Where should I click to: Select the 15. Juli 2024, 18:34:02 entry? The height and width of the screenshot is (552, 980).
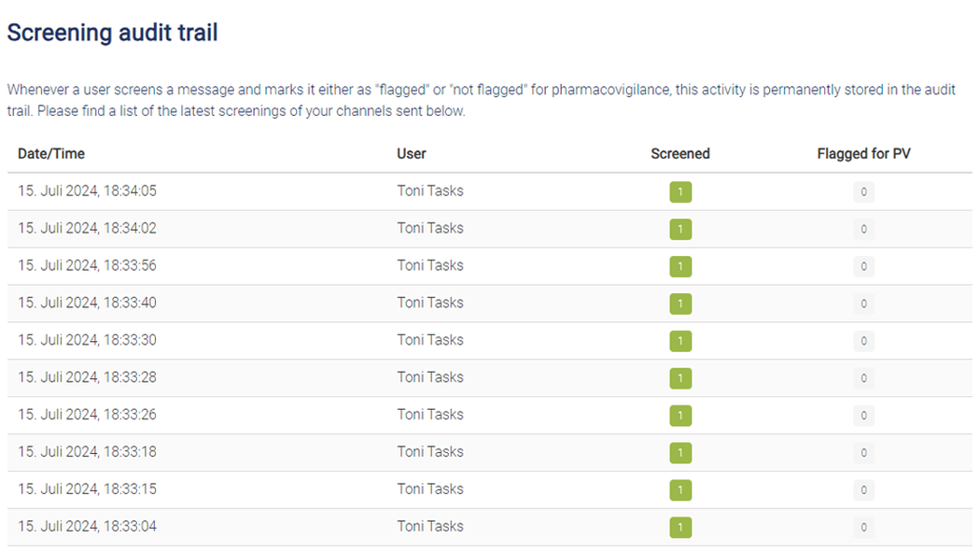click(88, 228)
